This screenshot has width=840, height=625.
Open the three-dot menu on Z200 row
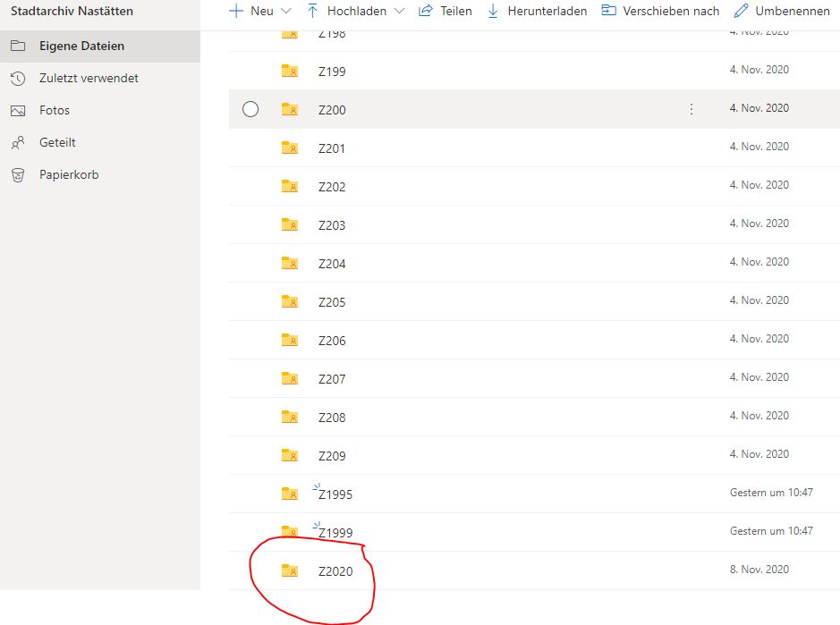click(x=691, y=109)
